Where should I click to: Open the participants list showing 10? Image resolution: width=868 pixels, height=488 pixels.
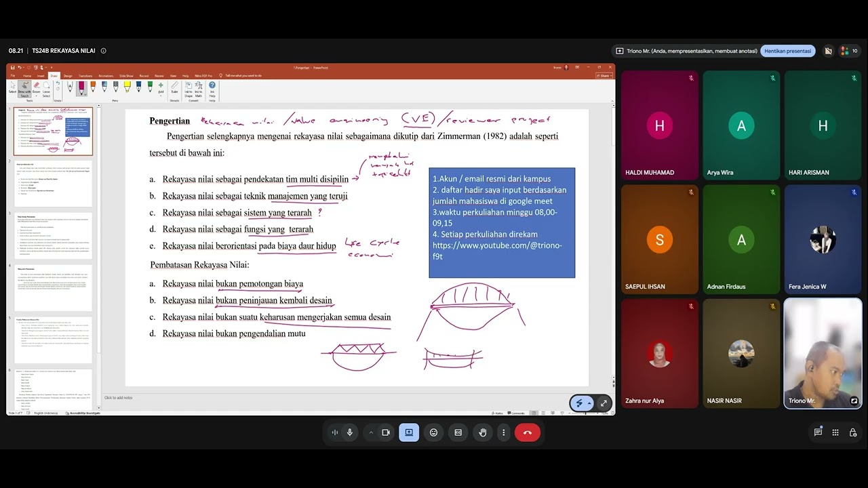coord(848,51)
